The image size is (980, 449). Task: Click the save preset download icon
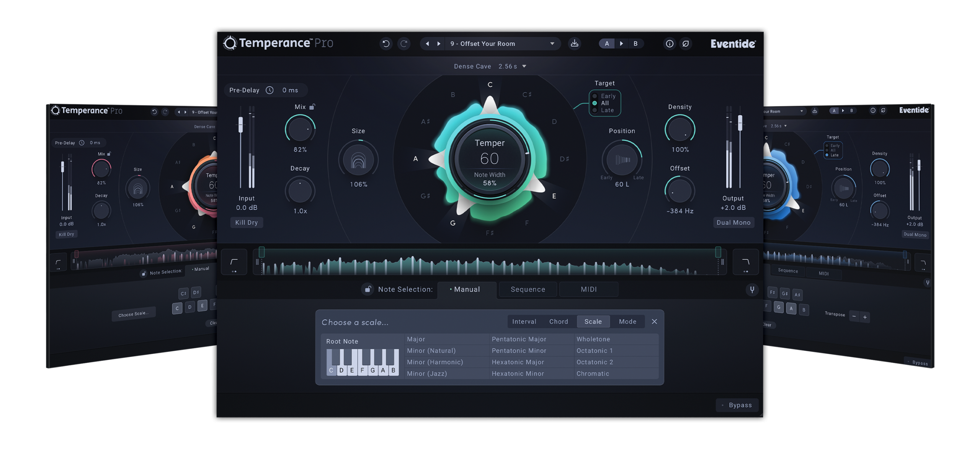pyautogui.click(x=574, y=44)
